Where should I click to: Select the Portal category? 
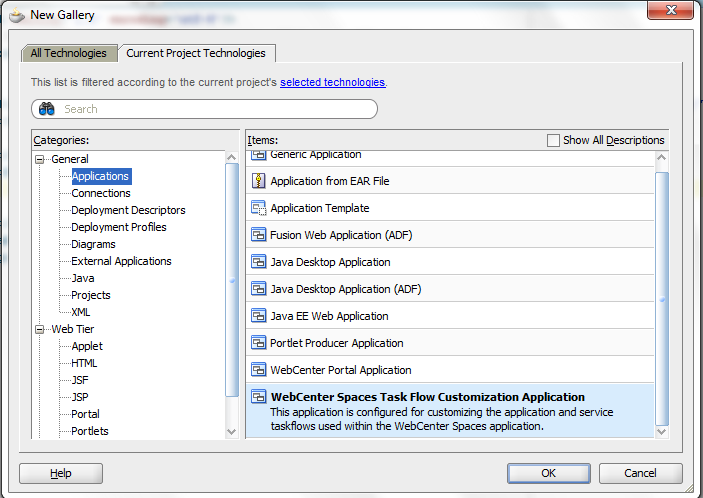click(x=85, y=415)
